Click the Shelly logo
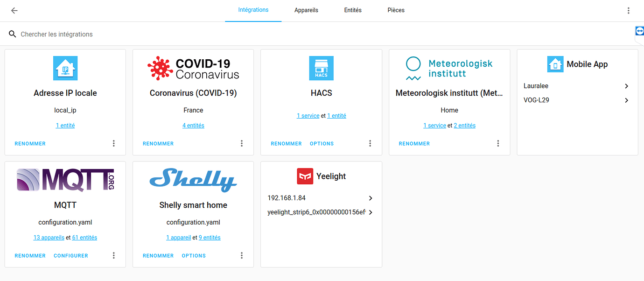644x281 pixels. point(193,180)
